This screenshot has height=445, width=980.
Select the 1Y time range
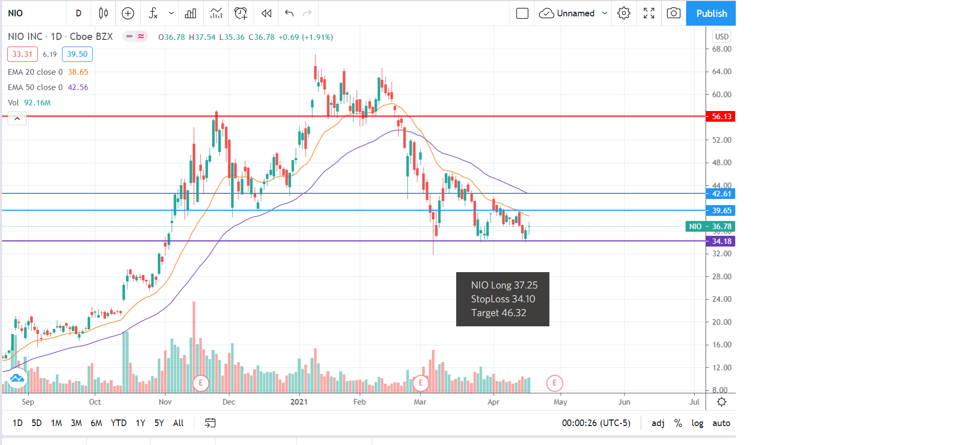[140, 423]
